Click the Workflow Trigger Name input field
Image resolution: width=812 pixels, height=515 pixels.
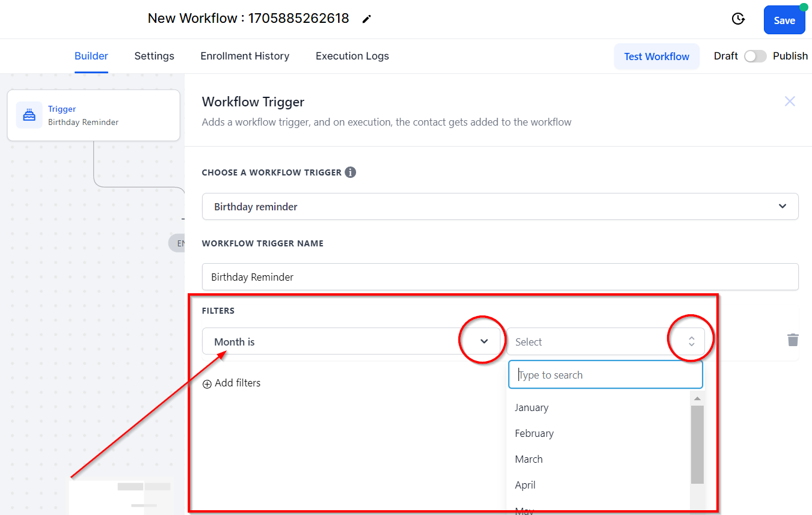500,277
